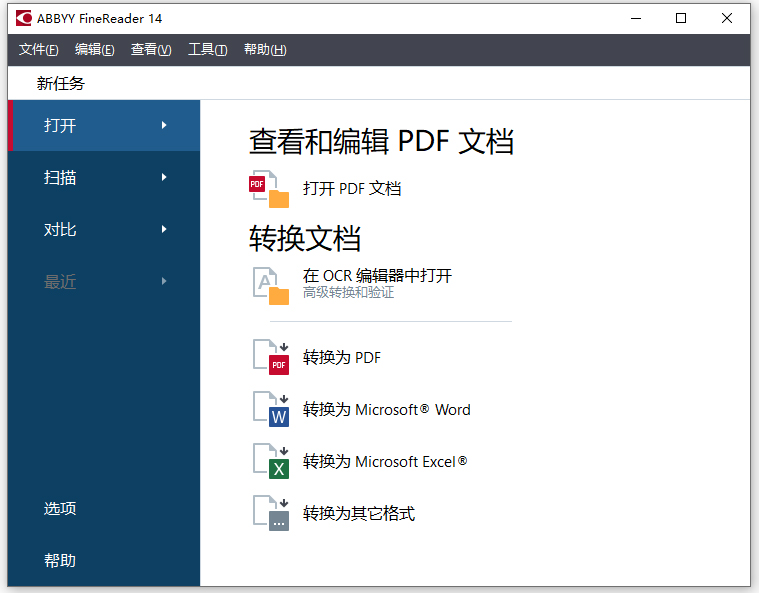Select the 扫描 sidebar tab

click(104, 177)
